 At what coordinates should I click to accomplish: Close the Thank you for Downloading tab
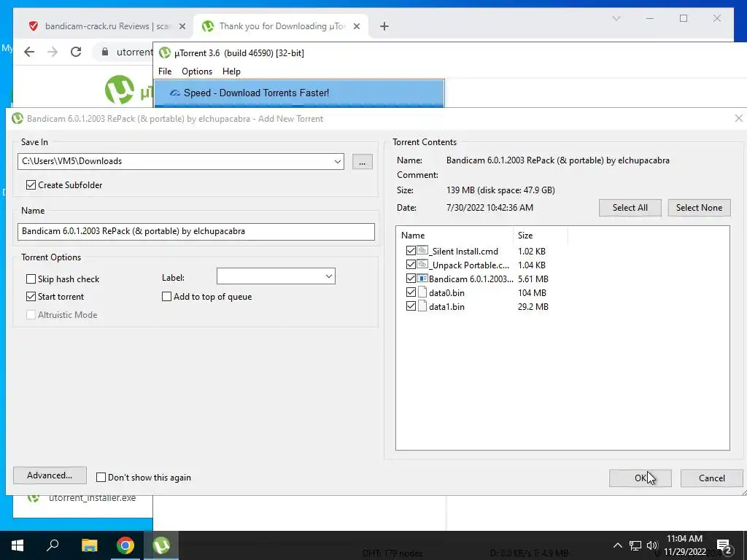coord(356,27)
